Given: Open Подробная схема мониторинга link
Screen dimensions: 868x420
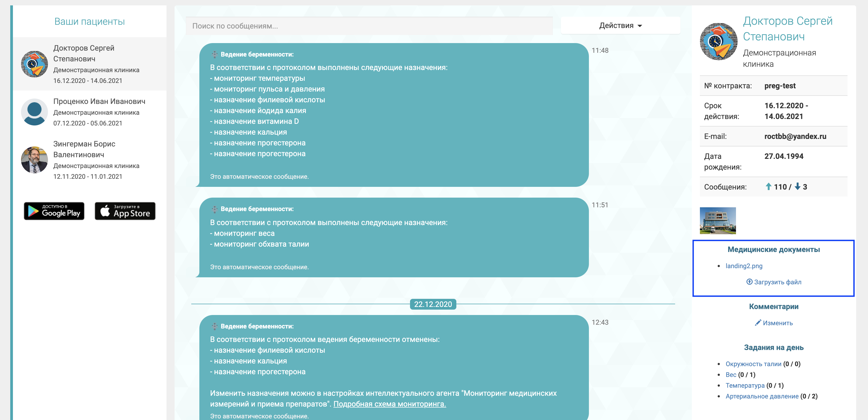Looking at the screenshot, I should tap(389, 404).
